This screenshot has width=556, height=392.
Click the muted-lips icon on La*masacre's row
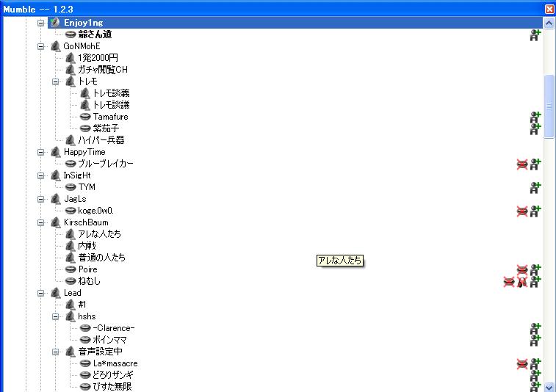tap(522, 363)
